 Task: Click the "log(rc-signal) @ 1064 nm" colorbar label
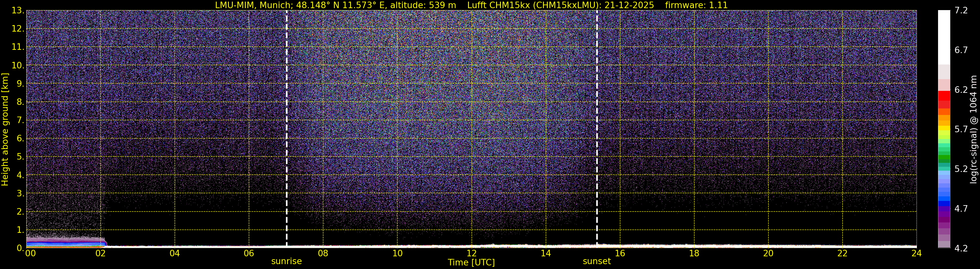click(x=973, y=129)
